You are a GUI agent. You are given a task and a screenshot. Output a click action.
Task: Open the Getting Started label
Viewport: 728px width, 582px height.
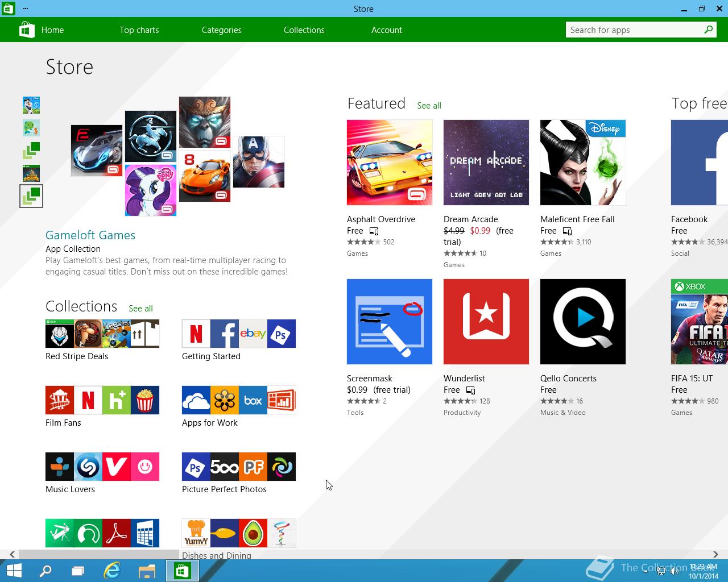[x=211, y=356]
